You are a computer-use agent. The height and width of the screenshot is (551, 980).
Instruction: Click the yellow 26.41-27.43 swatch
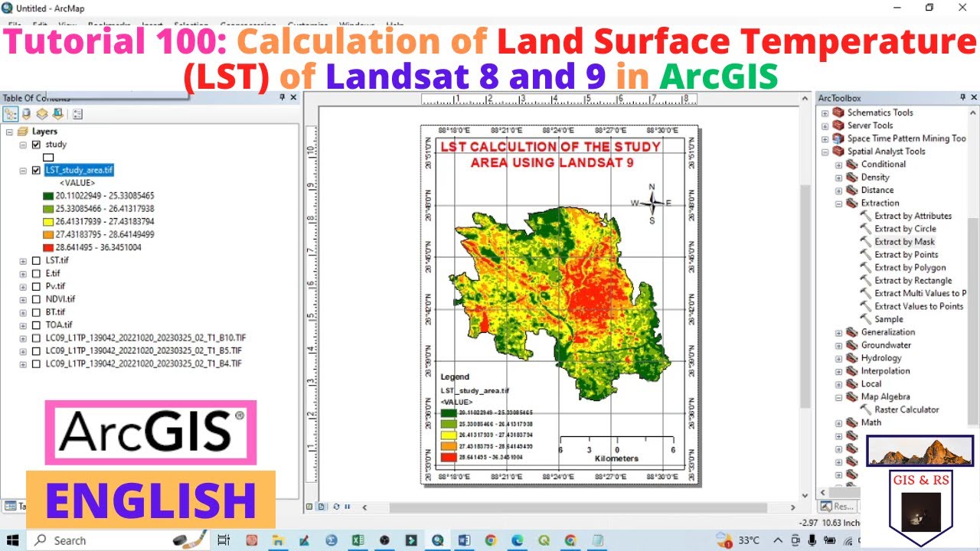(47, 222)
